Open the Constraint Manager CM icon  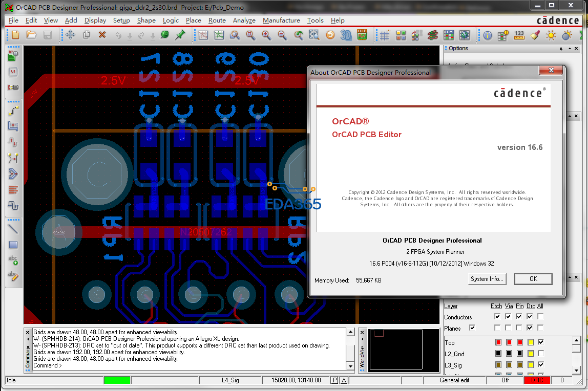(449, 35)
